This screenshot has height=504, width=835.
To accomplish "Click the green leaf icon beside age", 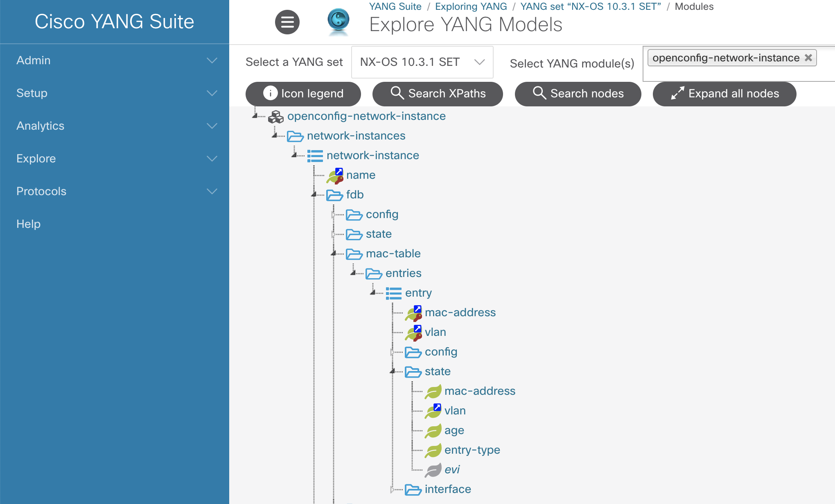I will point(433,431).
